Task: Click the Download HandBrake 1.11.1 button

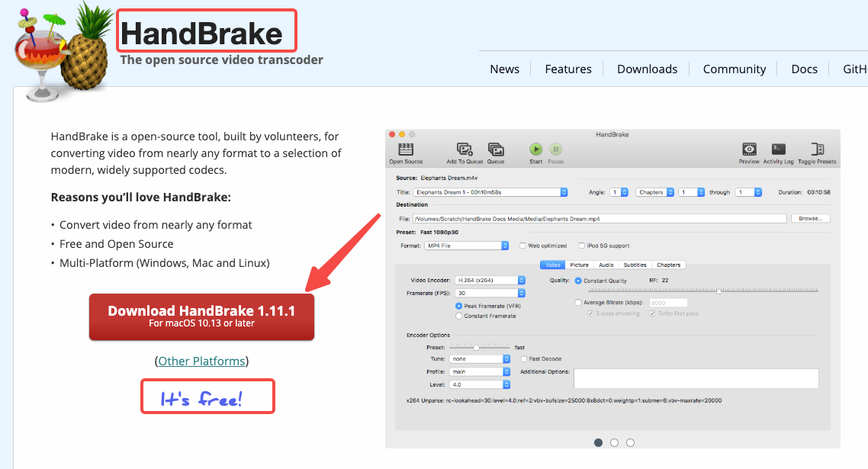Action: tap(201, 316)
